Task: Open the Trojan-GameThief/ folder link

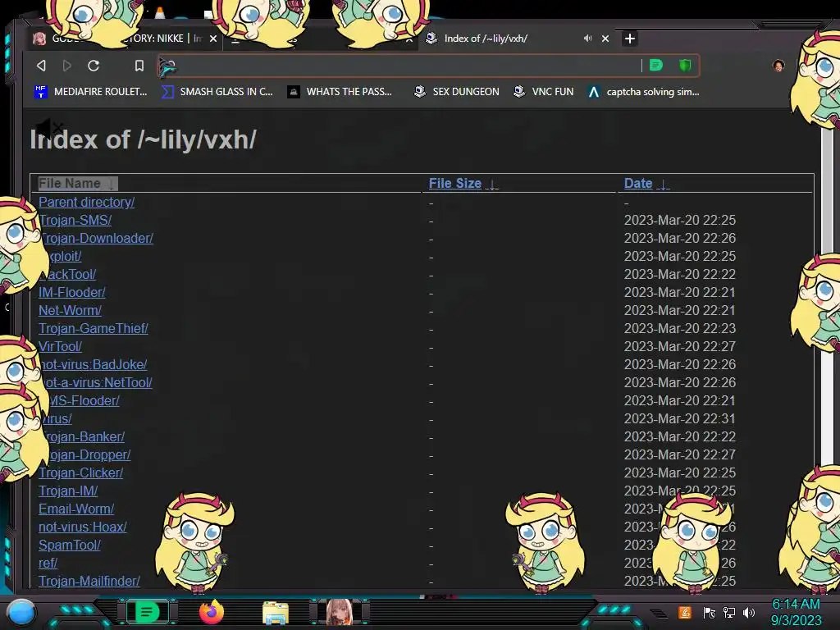Action: coord(94,328)
